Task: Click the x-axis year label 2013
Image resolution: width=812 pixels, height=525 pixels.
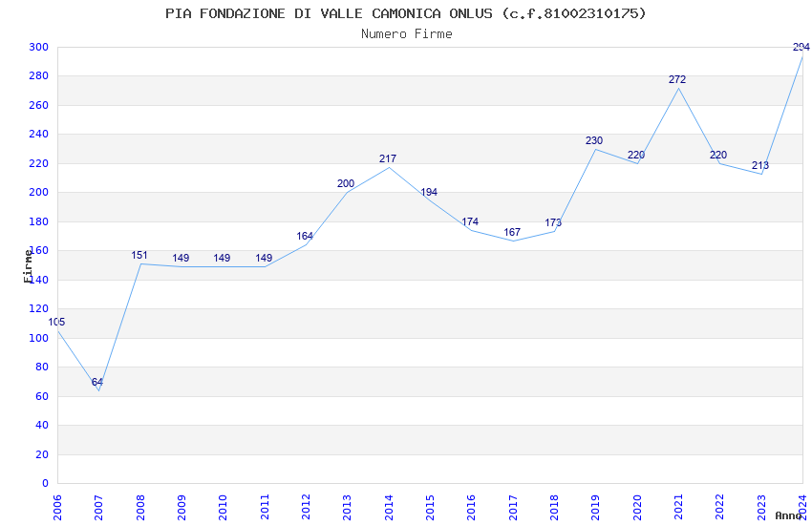Action: pos(347,508)
